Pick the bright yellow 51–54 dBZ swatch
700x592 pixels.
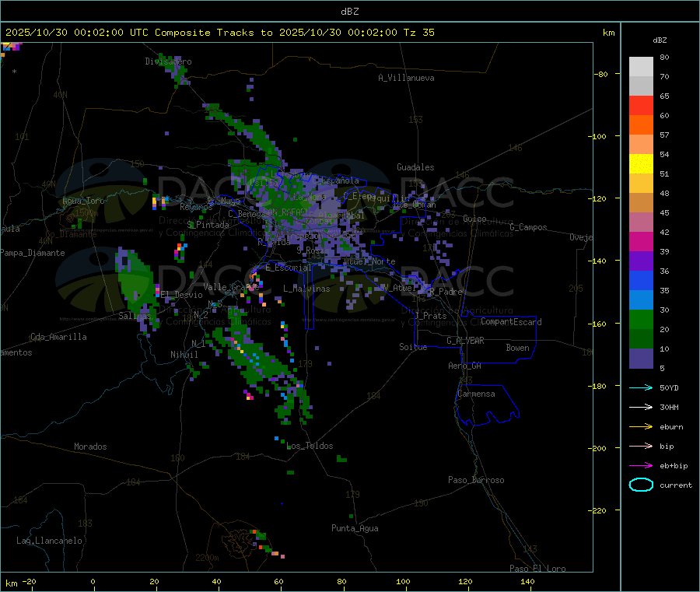641,164
